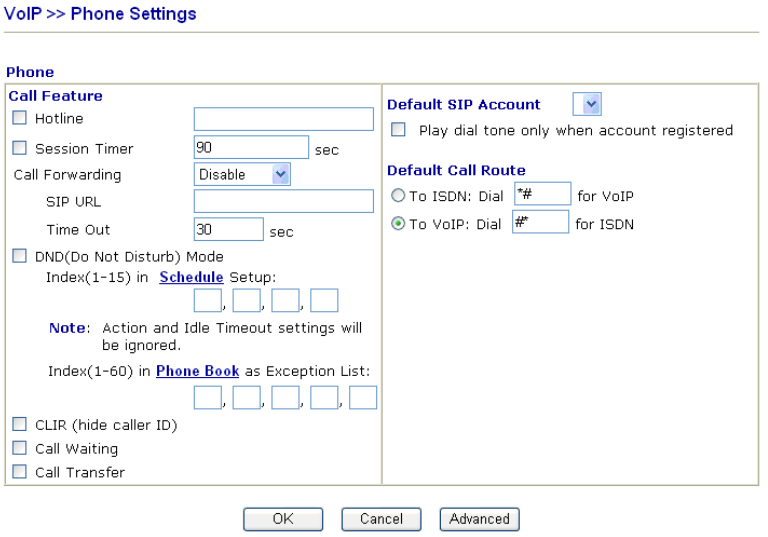768x537 pixels.
Task: Open the Schedule setup link
Action: 191,277
